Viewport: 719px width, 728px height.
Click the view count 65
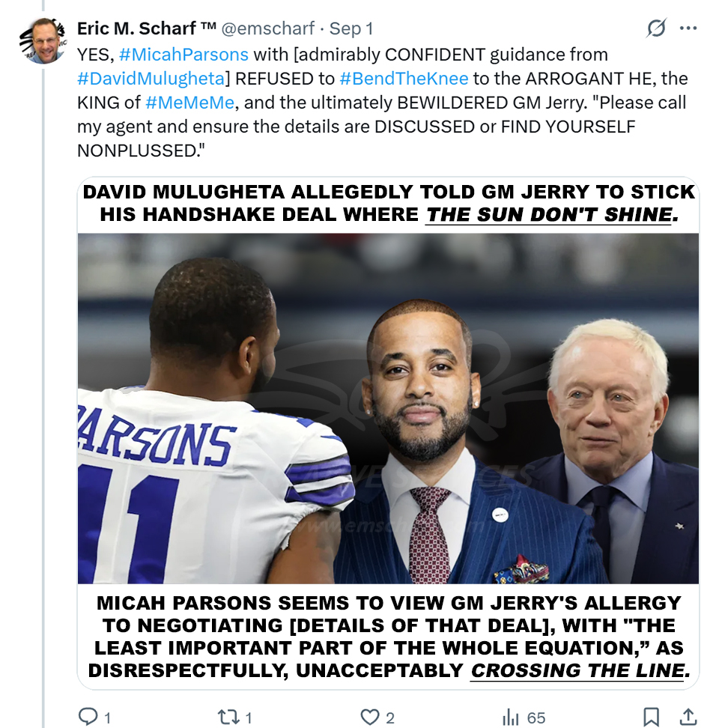(536, 718)
